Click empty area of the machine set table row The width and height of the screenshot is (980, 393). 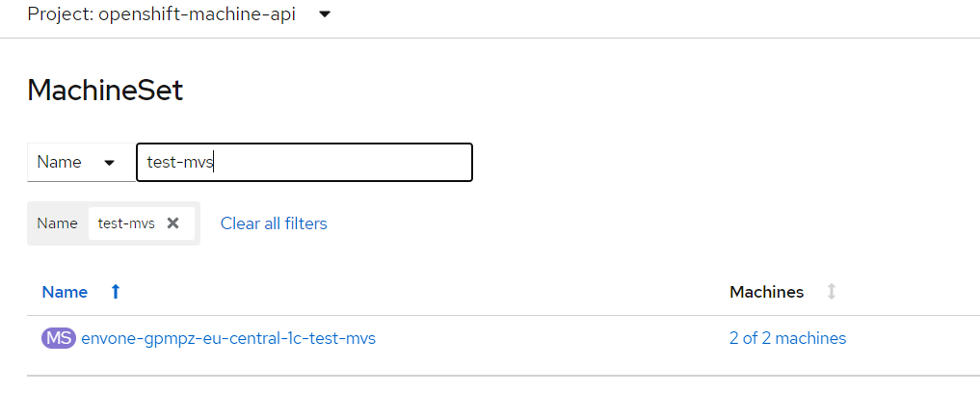coord(550,338)
